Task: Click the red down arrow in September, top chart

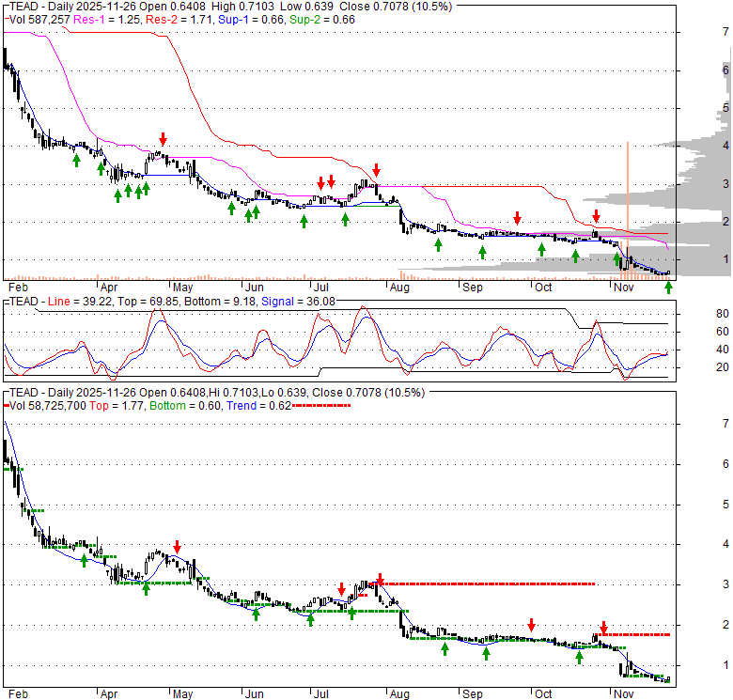Action: pyautogui.click(x=517, y=218)
